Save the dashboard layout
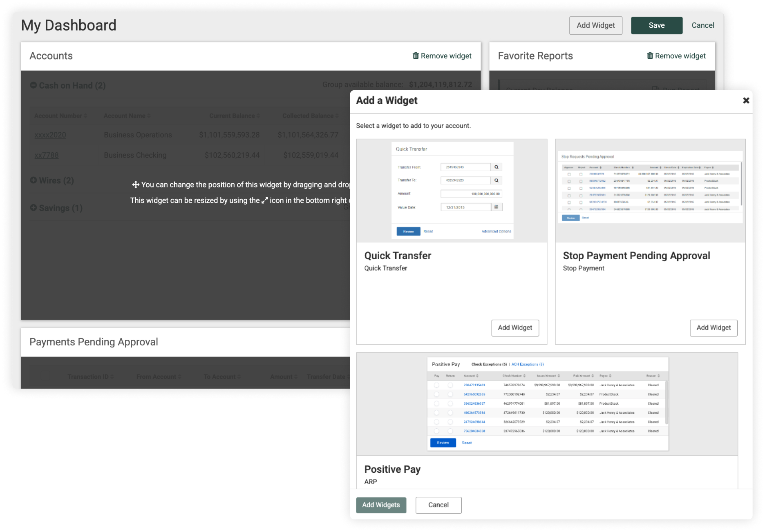Viewport: 765px width, 532px height. tap(656, 25)
